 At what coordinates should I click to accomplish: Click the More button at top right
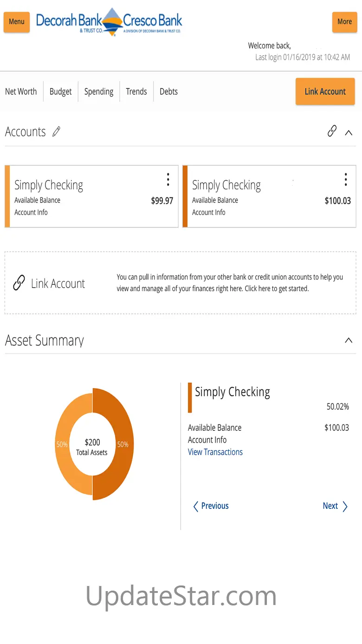click(344, 22)
